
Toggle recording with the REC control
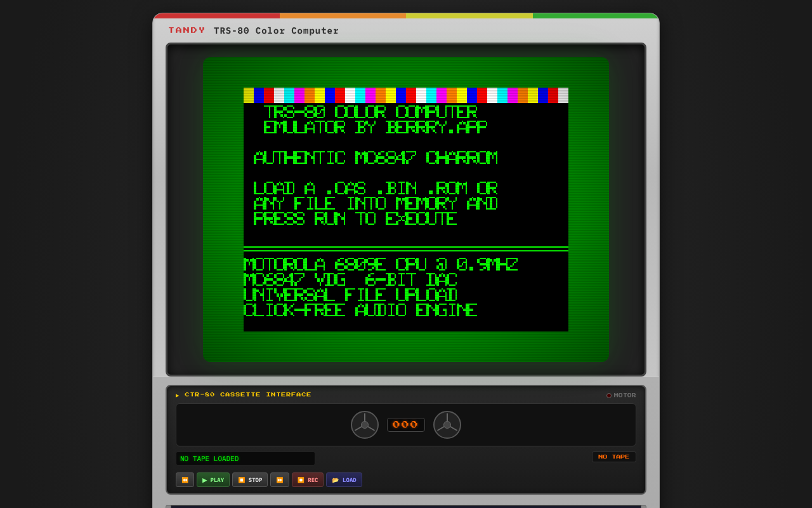pos(307,479)
